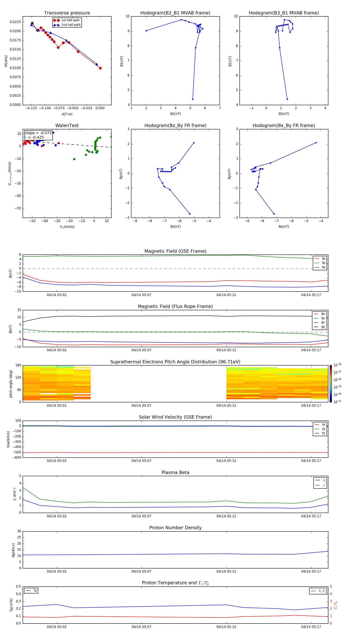Click the "Pt(nPa)" y-axis label
This screenshot has width=351, height=644.
pyautogui.click(x=6, y=61)
